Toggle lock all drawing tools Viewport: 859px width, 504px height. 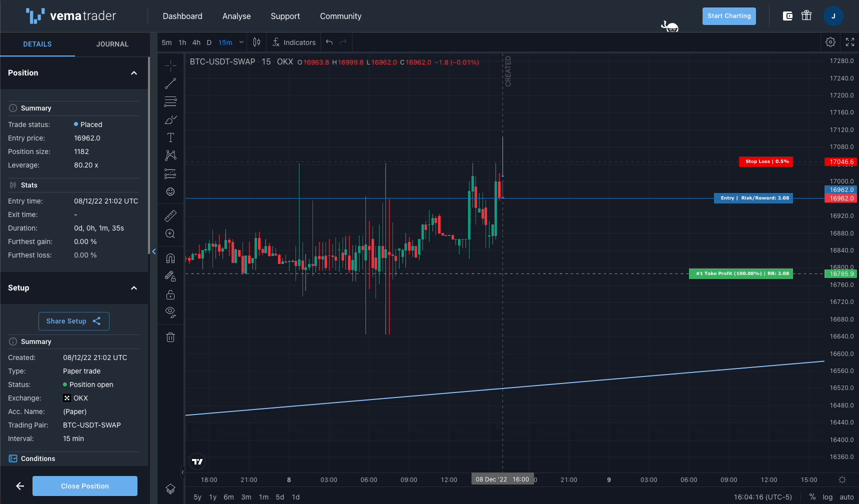170,294
